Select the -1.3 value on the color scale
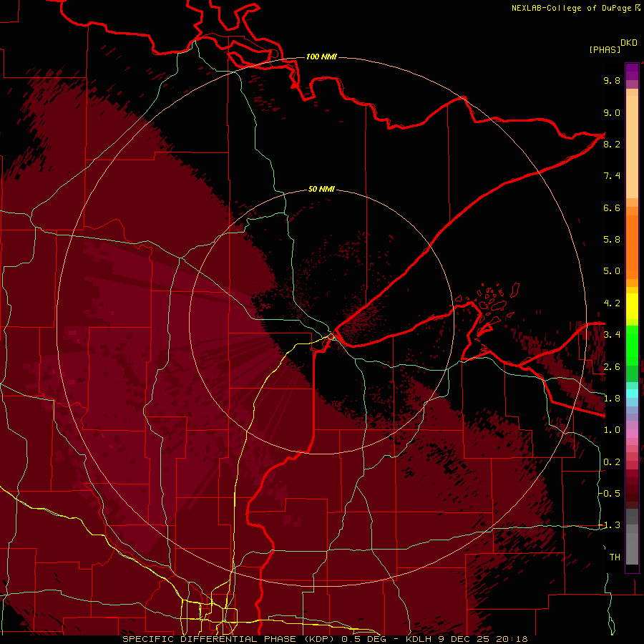The width and height of the screenshot is (644, 644). click(609, 525)
